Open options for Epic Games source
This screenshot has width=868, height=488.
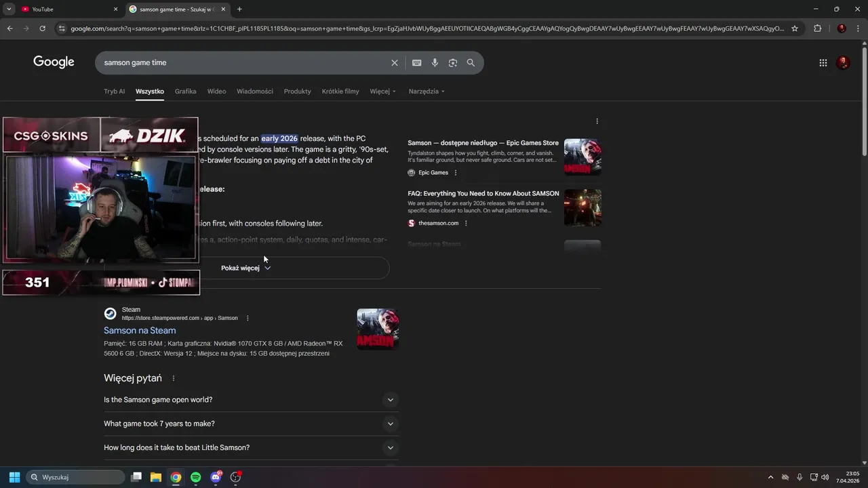455,173
